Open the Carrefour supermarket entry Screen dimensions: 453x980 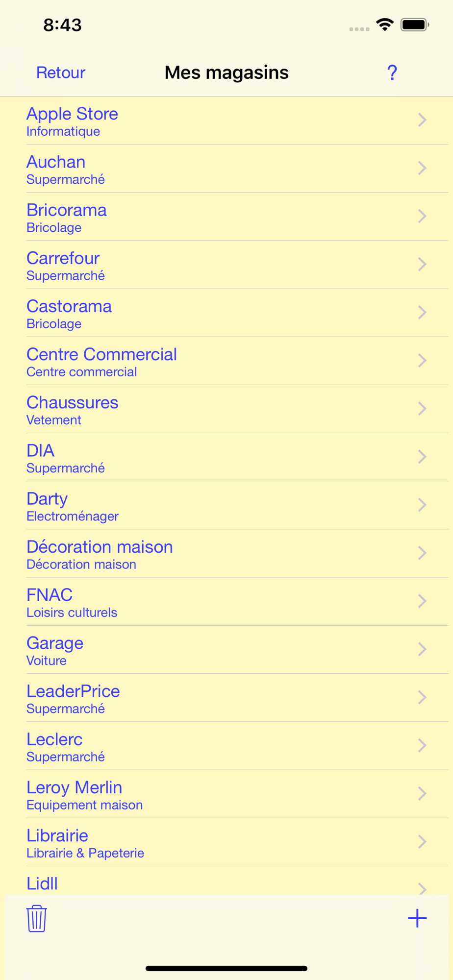coord(226,265)
